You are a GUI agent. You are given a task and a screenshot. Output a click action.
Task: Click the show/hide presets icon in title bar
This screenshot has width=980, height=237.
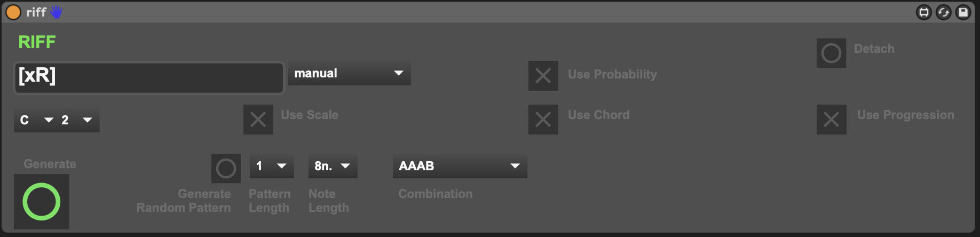tap(924, 12)
